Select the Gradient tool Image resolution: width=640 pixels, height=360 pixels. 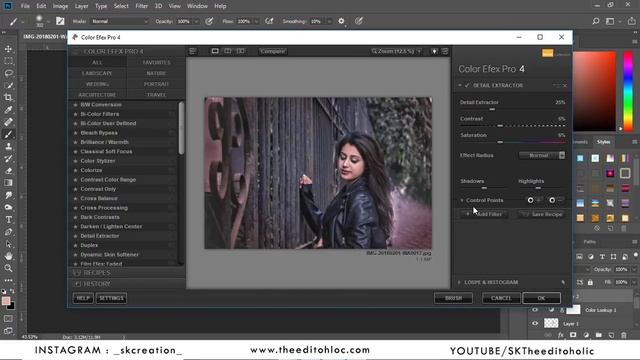[x=8, y=183]
